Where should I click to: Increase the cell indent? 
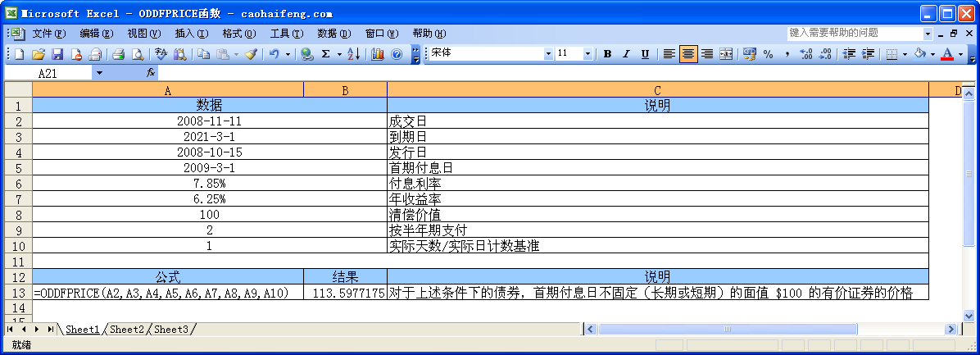tap(868, 54)
